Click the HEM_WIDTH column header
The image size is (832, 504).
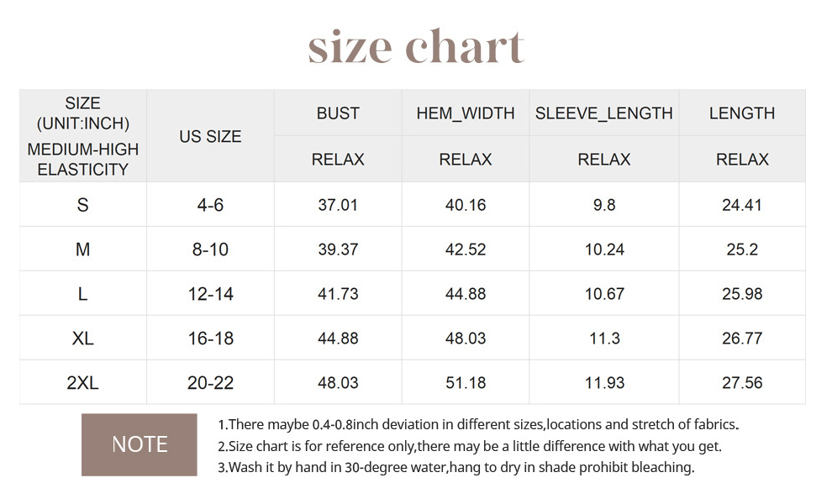466,113
